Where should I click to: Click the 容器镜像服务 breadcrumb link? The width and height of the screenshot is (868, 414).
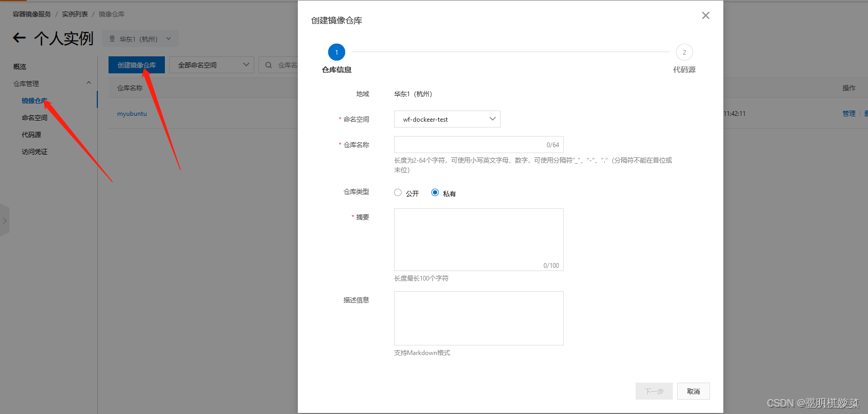tap(32, 14)
